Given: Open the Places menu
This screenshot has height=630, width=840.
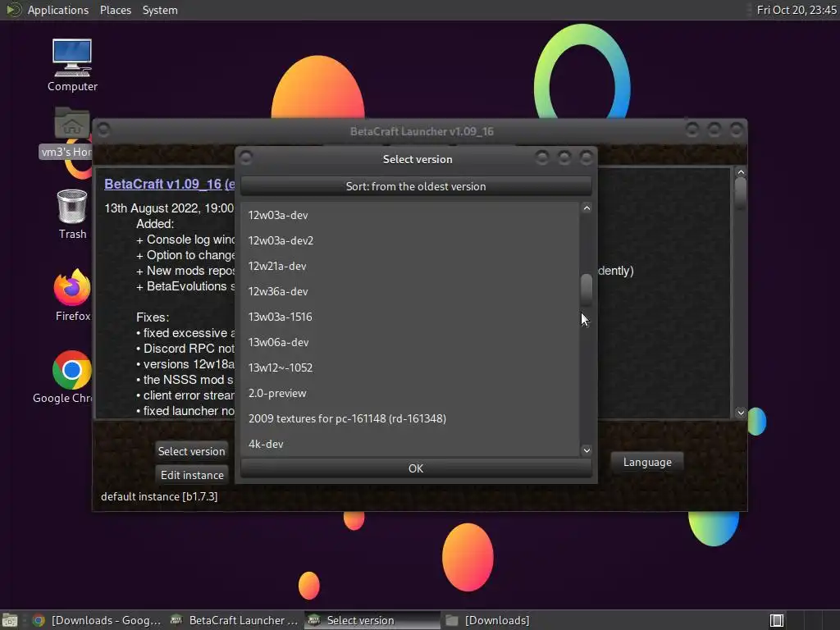Looking at the screenshot, I should click(115, 10).
